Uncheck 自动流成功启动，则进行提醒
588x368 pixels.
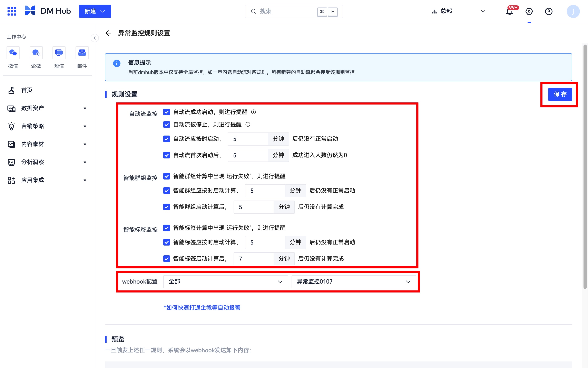166,112
